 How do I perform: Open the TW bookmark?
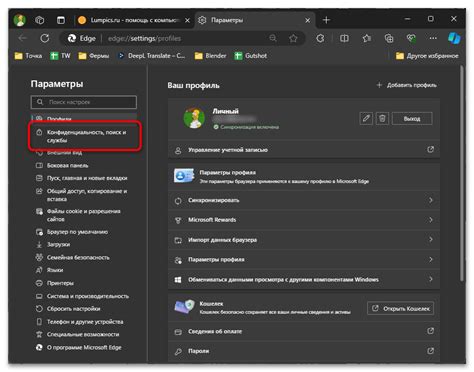(x=60, y=56)
